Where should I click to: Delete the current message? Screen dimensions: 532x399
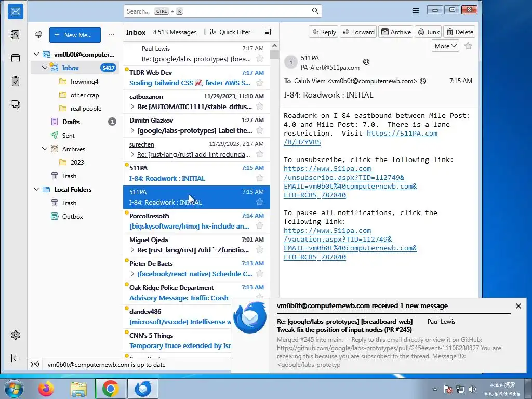[x=459, y=32]
